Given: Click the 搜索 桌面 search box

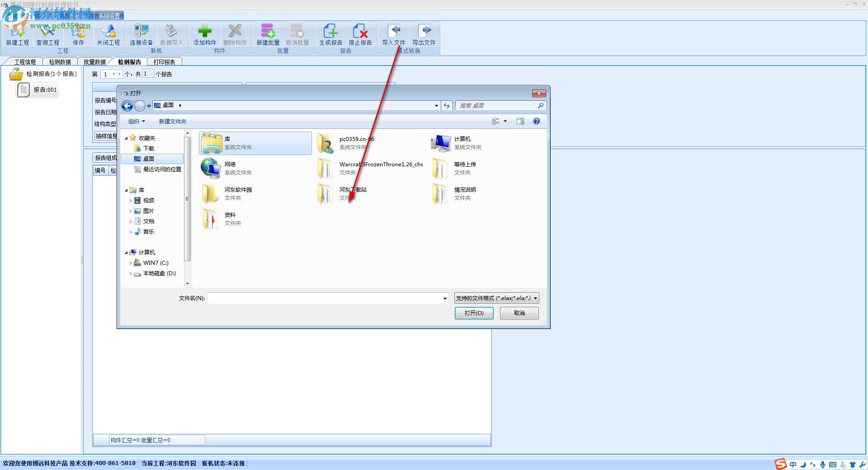Looking at the screenshot, I should (500, 105).
